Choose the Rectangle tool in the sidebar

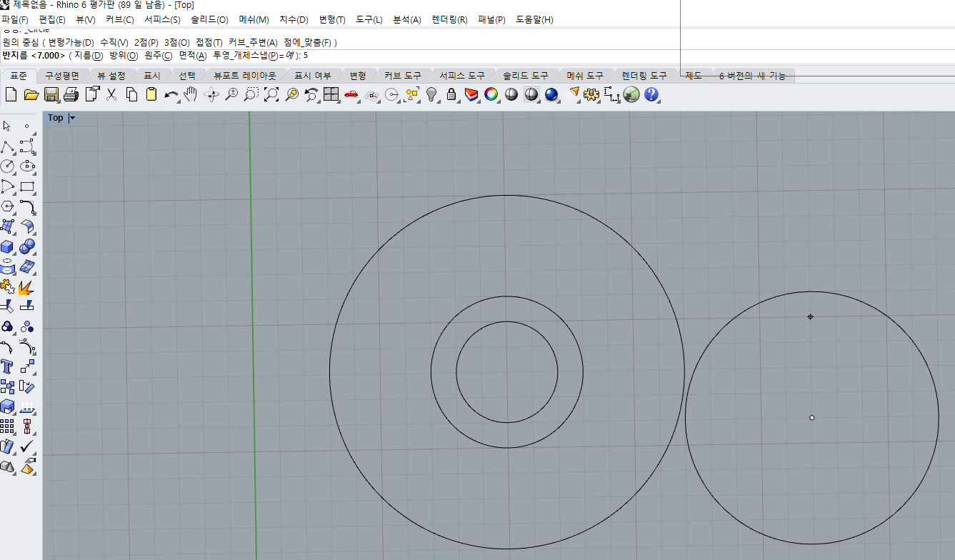point(28,187)
